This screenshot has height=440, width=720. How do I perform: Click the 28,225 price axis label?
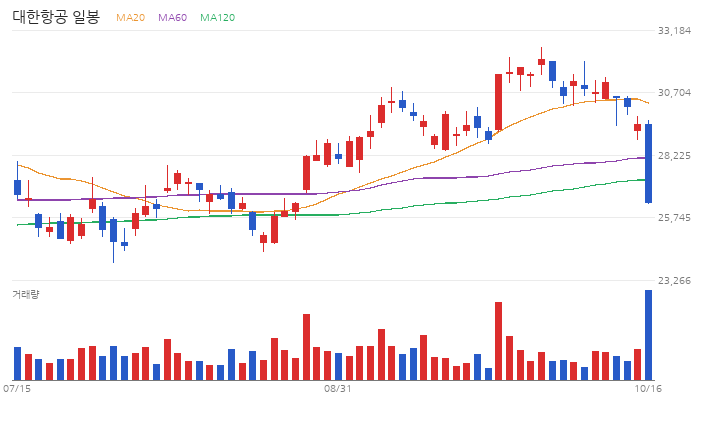tap(674, 156)
